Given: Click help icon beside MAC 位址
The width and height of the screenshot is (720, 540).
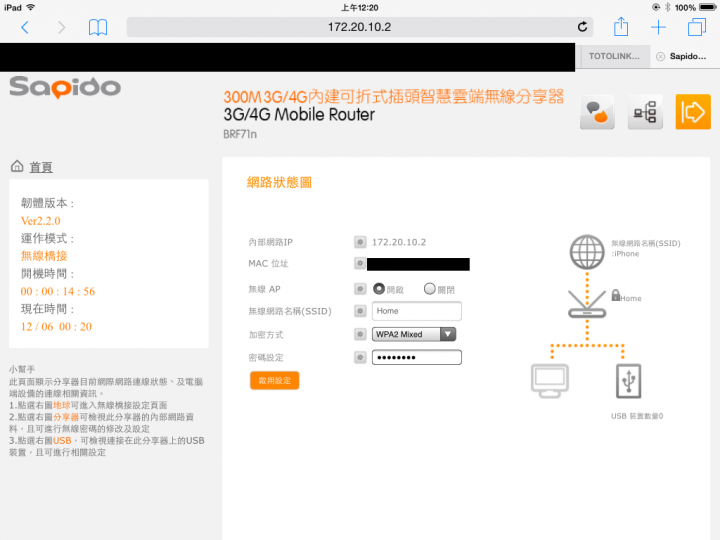Looking at the screenshot, I should [360, 263].
